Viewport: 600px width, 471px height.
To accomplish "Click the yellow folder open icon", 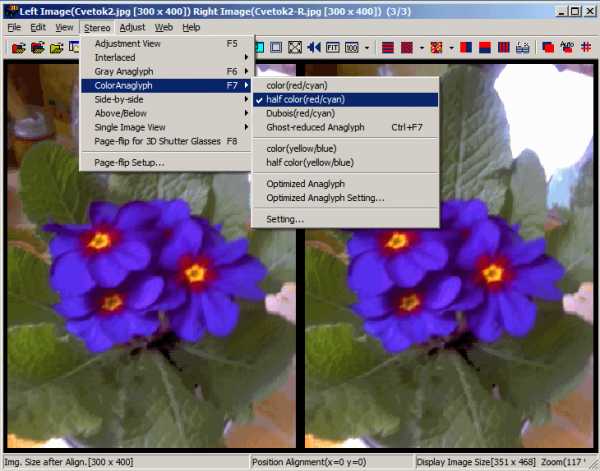I will 56,48.
